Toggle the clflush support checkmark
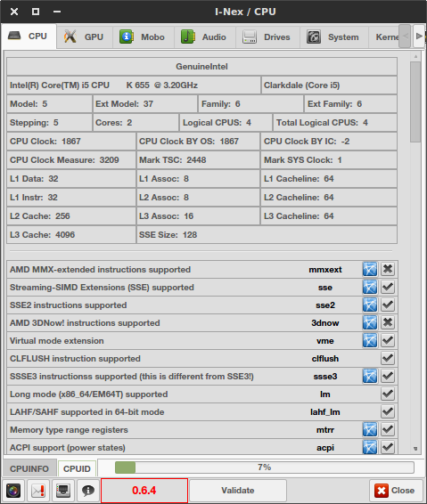 388,358
